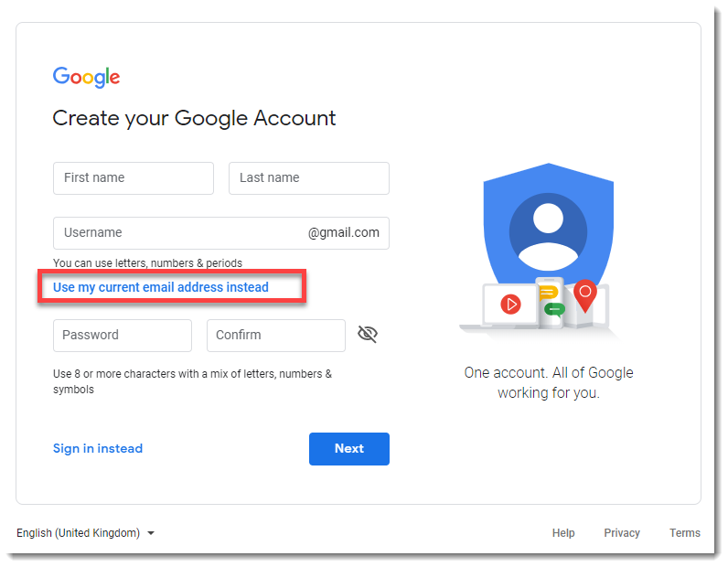
Task: Click the Sign in instead link
Action: tap(98, 449)
